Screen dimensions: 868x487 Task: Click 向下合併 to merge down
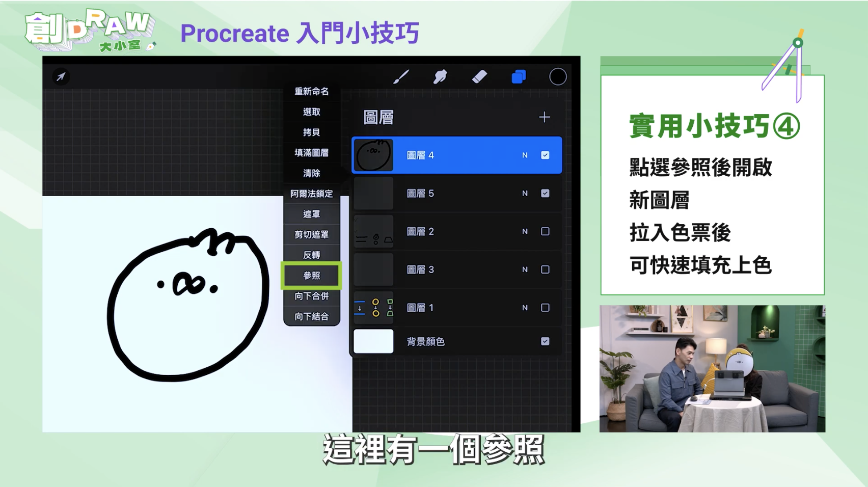click(x=311, y=296)
